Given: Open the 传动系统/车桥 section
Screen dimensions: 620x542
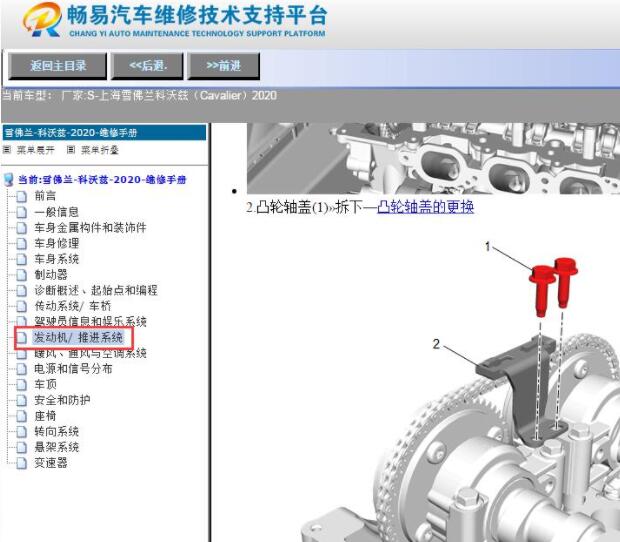Looking at the screenshot, I should 73,306.
